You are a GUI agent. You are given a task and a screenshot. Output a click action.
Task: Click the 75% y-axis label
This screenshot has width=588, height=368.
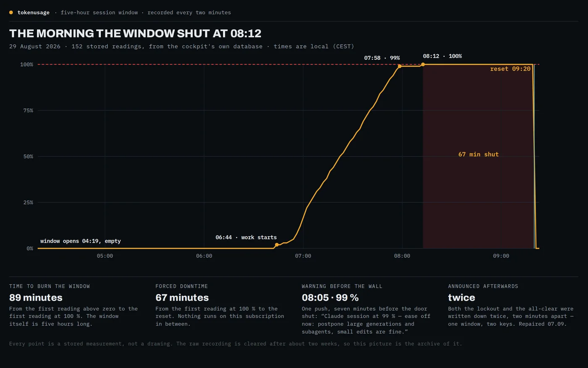(28, 110)
